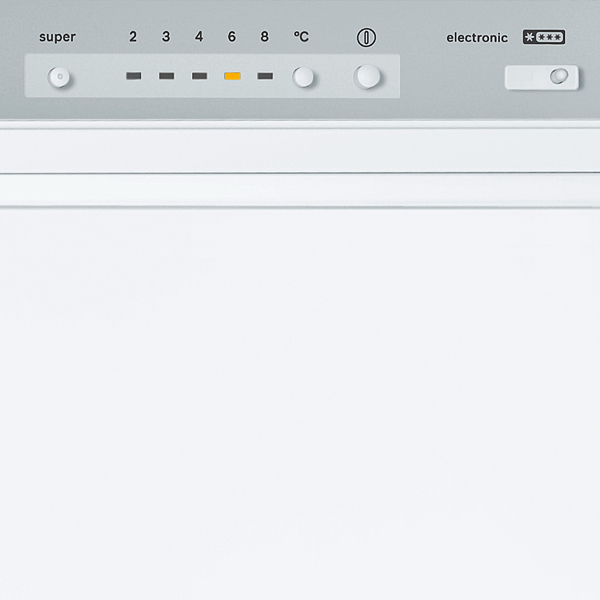Image resolution: width=600 pixels, height=600 pixels.
Task: Click the "electronic" text label
Action: point(477,38)
